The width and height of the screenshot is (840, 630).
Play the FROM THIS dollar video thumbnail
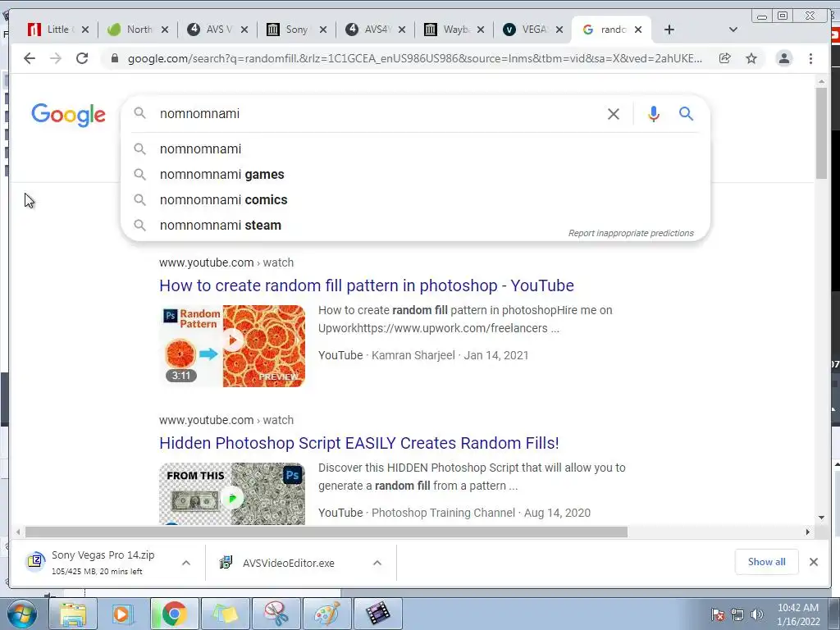tap(232, 494)
